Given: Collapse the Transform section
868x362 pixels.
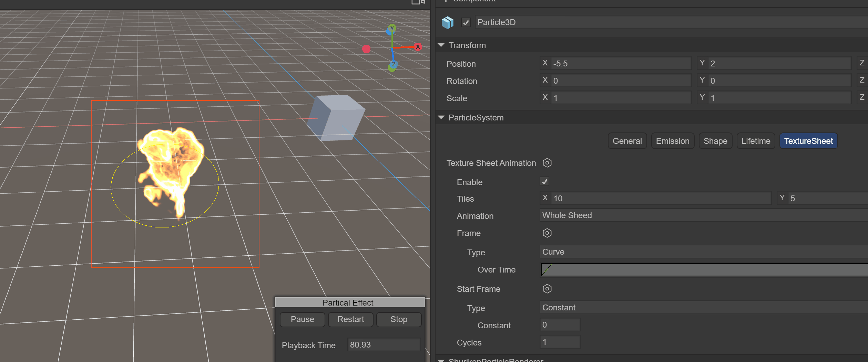Looking at the screenshot, I should point(441,45).
